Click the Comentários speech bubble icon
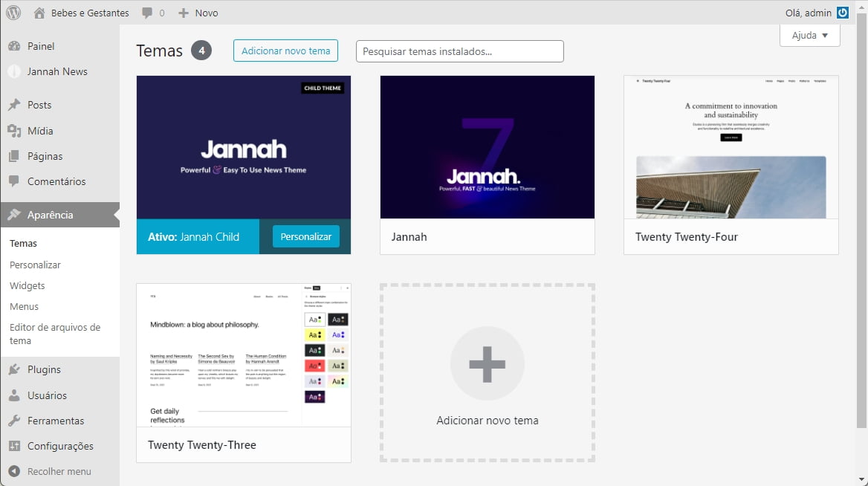 coord(14,181)
